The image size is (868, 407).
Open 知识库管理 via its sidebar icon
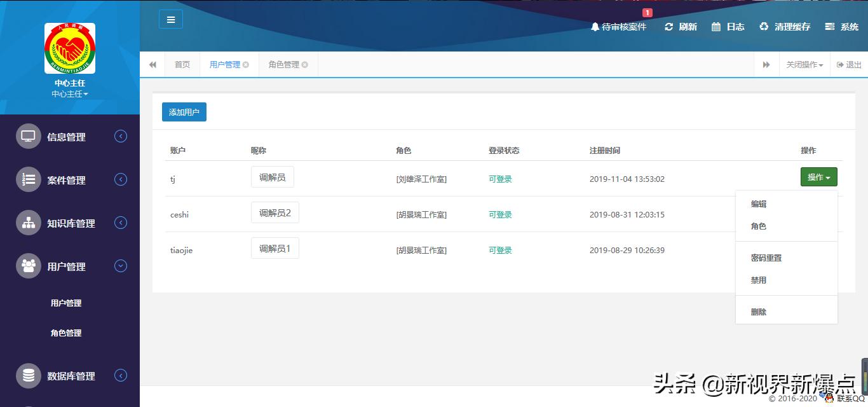click(x=28, y=223)
